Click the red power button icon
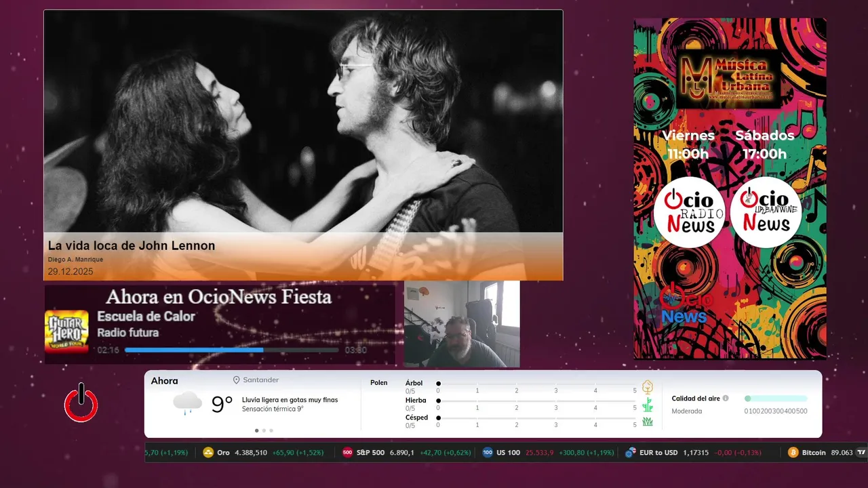Screen dimensions: 868x488 [81, 403]
